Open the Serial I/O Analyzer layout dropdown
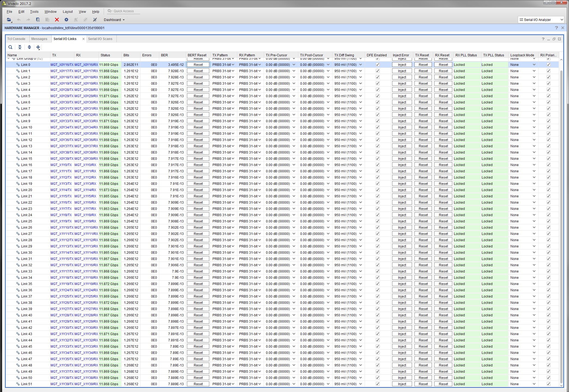This screenshot has height=392, width=569. (541, 20)
